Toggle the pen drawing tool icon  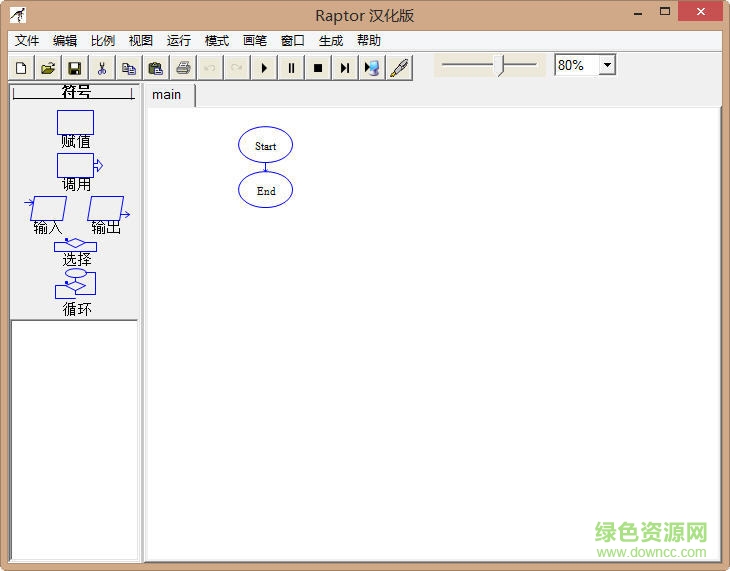click(x=399, y=68)
